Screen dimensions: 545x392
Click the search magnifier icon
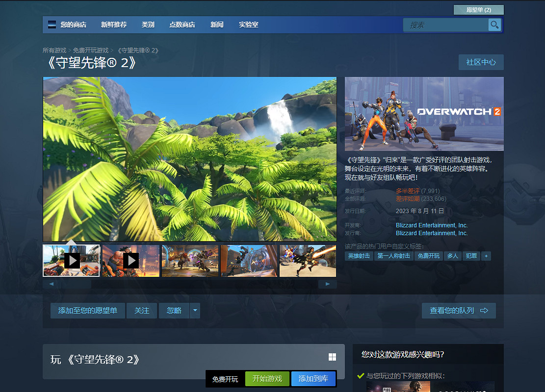(494, 24)
